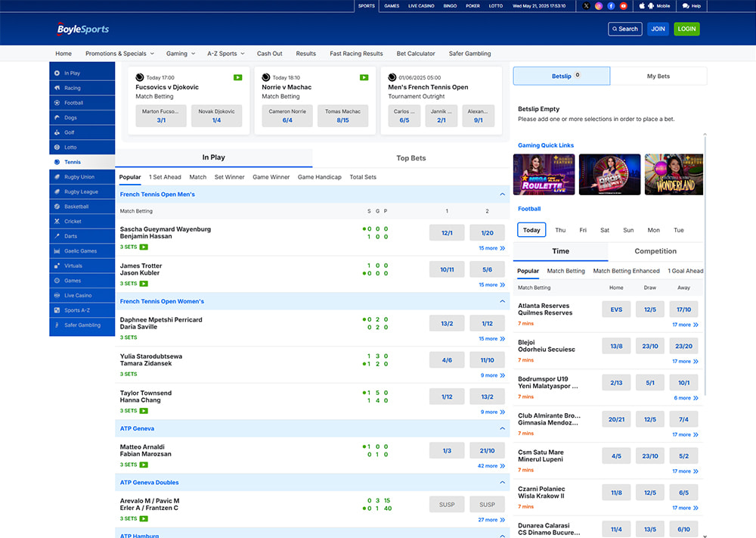The width and height of the screenshot is (756, 538).
Task: Collapse the ATP Geneva section
Action: click(x=502, y=428)
